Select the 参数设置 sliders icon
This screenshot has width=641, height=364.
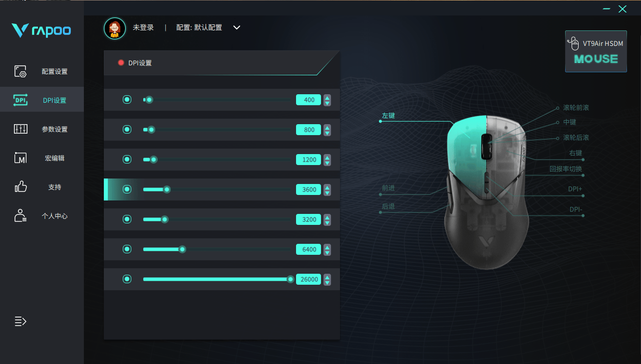point(20,129)
